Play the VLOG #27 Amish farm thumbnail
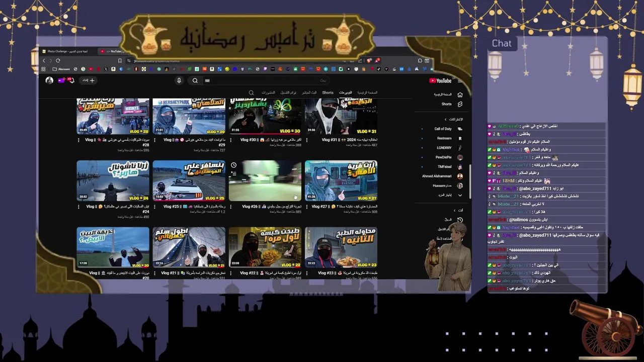Screen dimensions: 644x362 click(x=341, y=181)
